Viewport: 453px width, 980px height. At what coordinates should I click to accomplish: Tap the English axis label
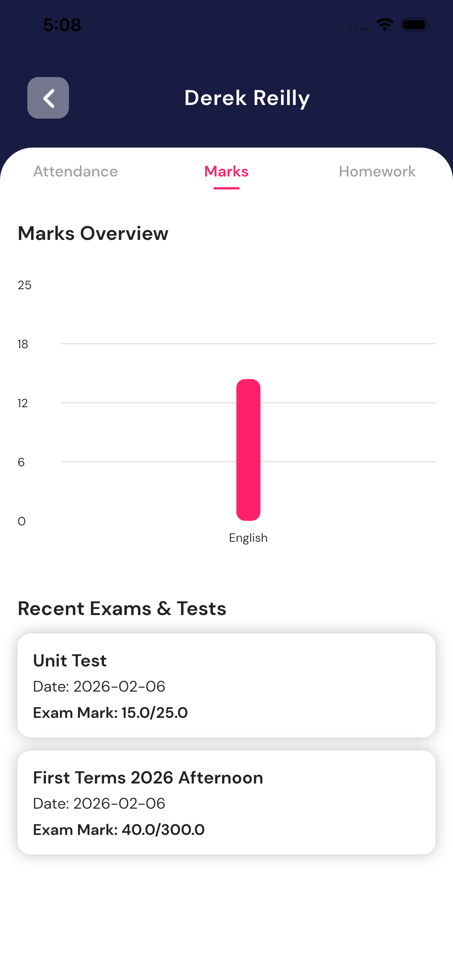[248, 538]
